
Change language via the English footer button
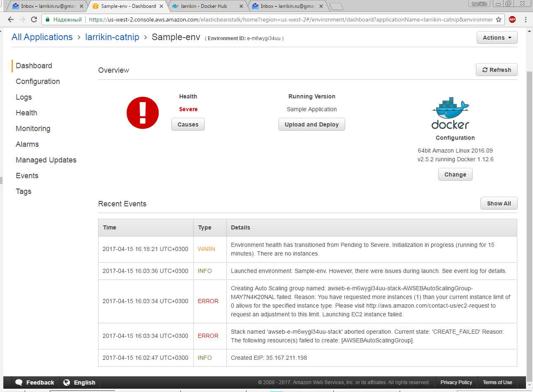coord(79,382)
